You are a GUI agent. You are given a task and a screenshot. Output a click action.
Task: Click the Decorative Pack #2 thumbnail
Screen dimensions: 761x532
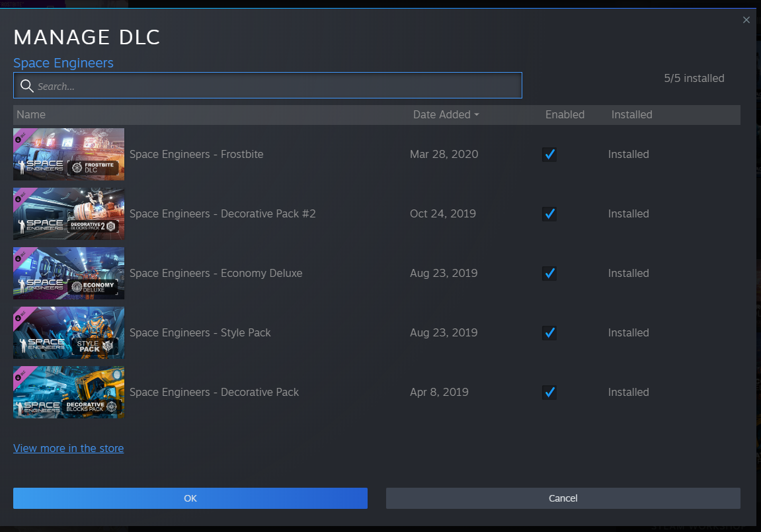[69, 213]
